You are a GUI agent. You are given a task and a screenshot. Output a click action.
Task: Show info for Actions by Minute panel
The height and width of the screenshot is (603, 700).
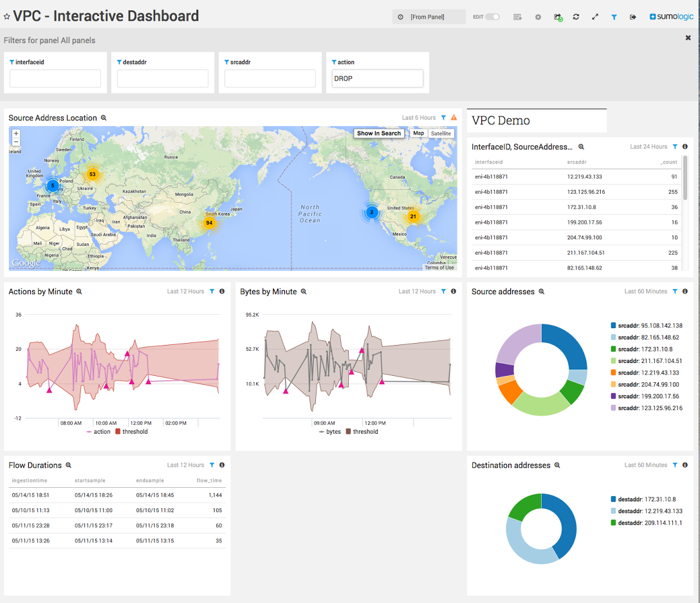(x=222, y=292)
